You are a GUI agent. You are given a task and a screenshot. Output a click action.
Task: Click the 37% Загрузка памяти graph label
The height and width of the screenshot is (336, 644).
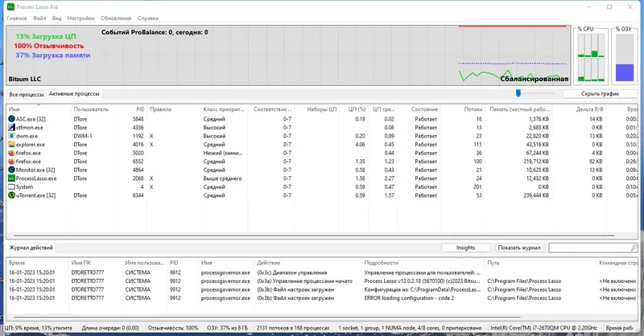53,55
